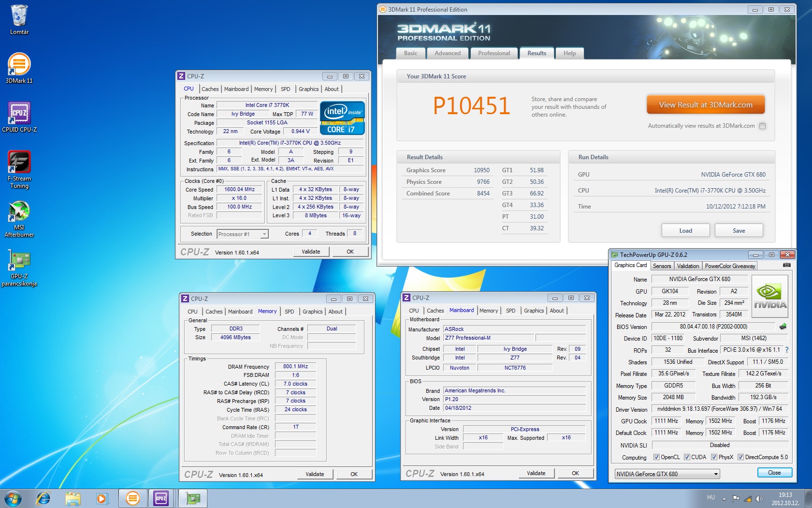Viewport: 812px width, 508px height.
Task: Open the Help tab in 3DMark
Action: pos(570,53)
